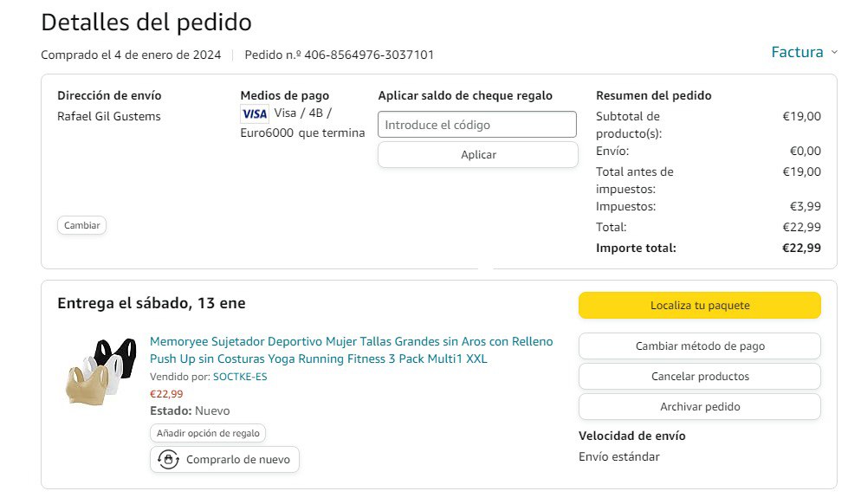Click the gift card code input field
Viewport: 848px width, 504px height.
(477, 125)
